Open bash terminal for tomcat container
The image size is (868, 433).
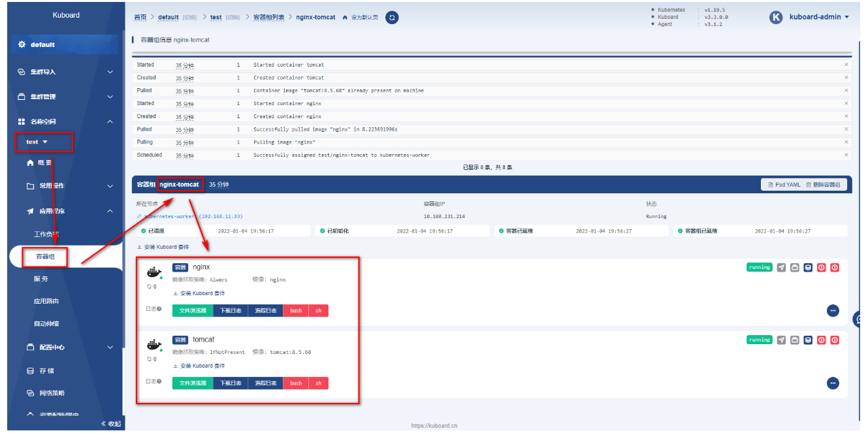pyautogui.click(x=296, y=383)
